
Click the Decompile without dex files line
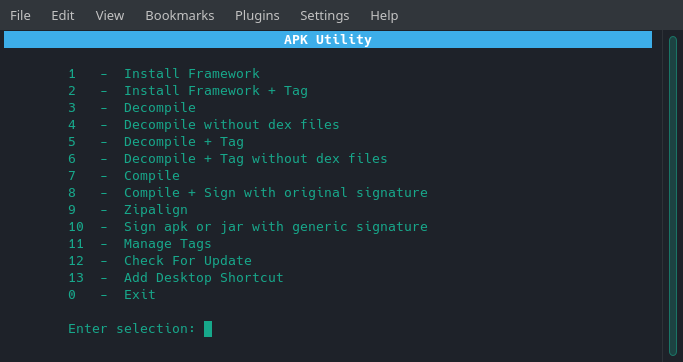203,125
